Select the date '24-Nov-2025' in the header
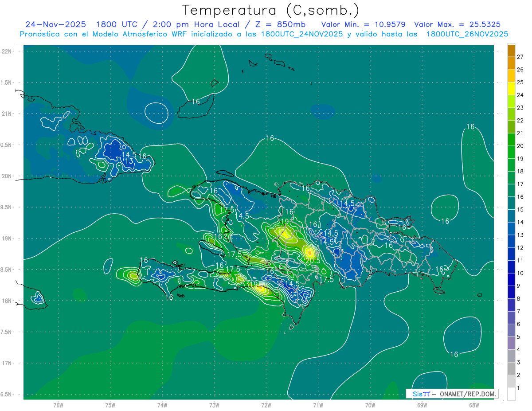 pos(57,24)
